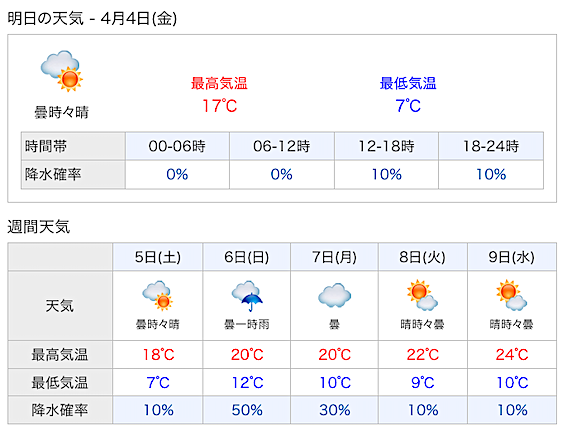Click tomorrow's cloudy-sunny weather icon
This screenshot has height=431, width=567.
click(x=62, y=71)
